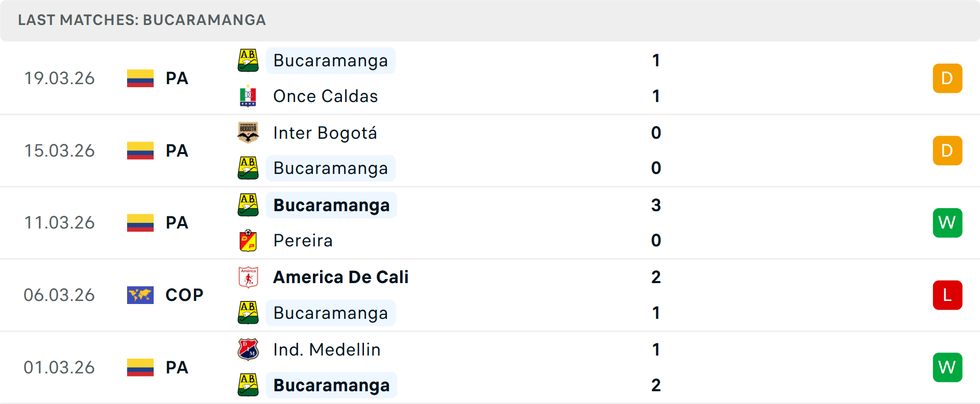
Task: Select the Inter Bogotá team logo
Action: 248,133
